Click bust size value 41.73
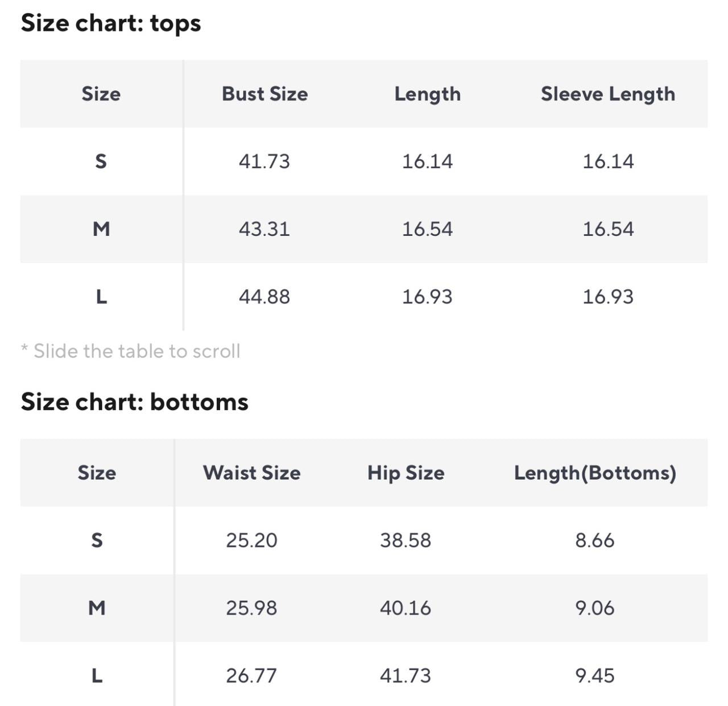Screen dimensions: 728x706 coord(264,161)
